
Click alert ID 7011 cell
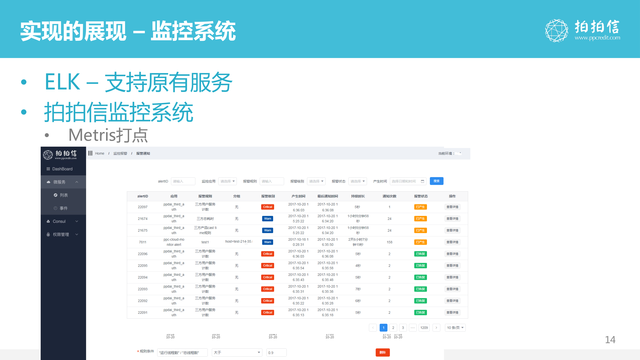tap(142, 242)
